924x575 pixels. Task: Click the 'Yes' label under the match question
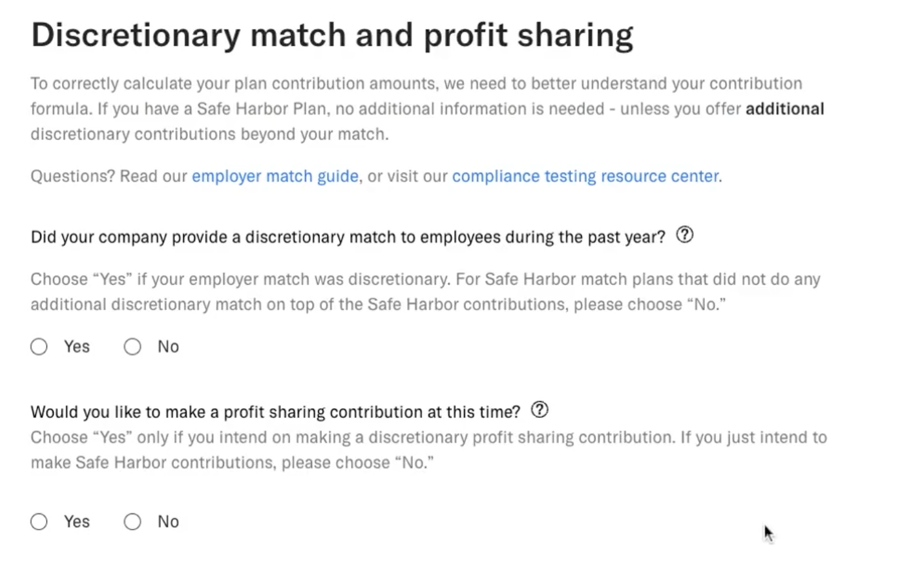click(76, 346)
